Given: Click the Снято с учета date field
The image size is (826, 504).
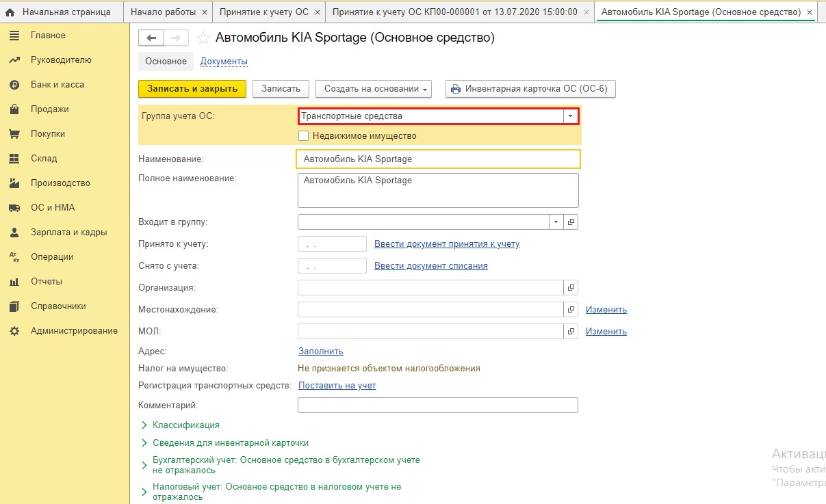Looking at the screenshot, I should (x=333, y=266).
